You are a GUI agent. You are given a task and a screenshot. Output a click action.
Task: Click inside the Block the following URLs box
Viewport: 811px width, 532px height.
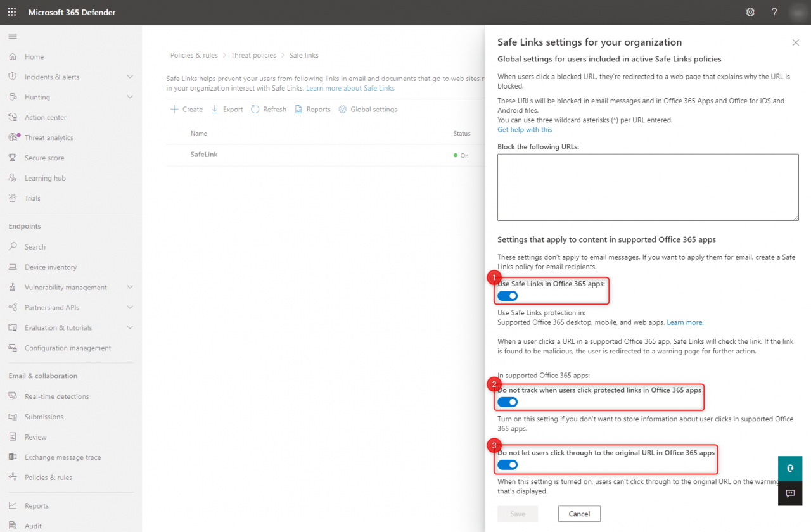coord(648,186)
